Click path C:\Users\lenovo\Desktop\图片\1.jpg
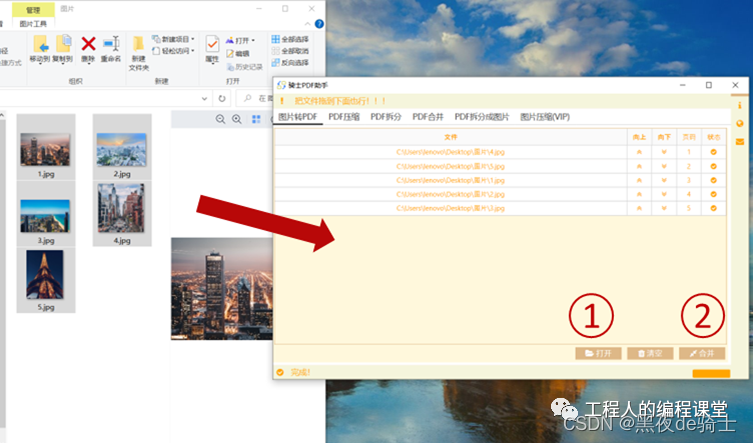Viewport: 753px width, 443px height. click(x=450, y=180)
